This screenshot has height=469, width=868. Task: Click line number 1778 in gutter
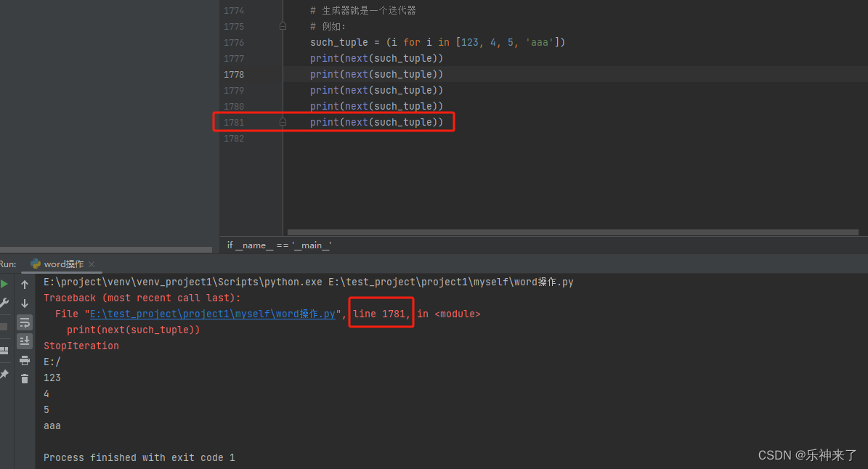(234, 75)
